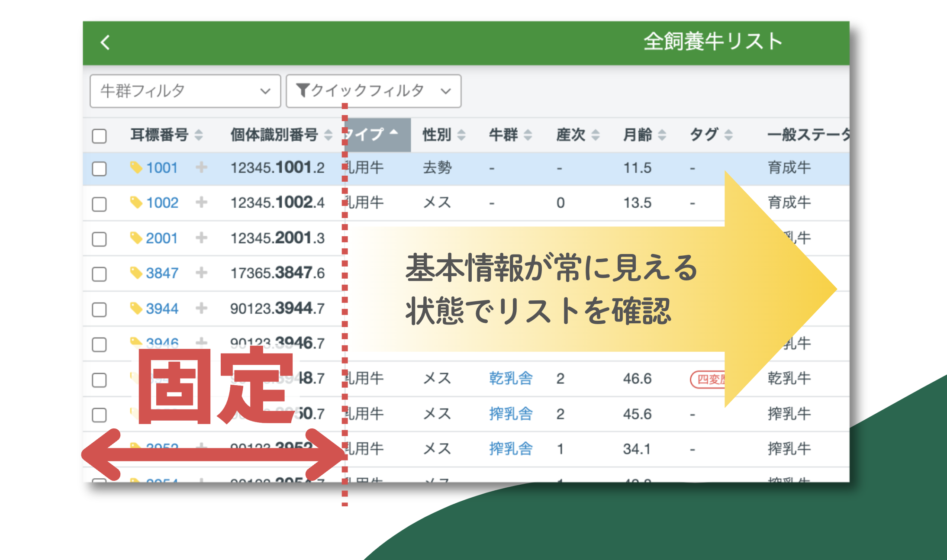The height and width of the screenshot is (560, 947).
Task: Click the 11.5 month age cell
Action: (x=637, y=168)
